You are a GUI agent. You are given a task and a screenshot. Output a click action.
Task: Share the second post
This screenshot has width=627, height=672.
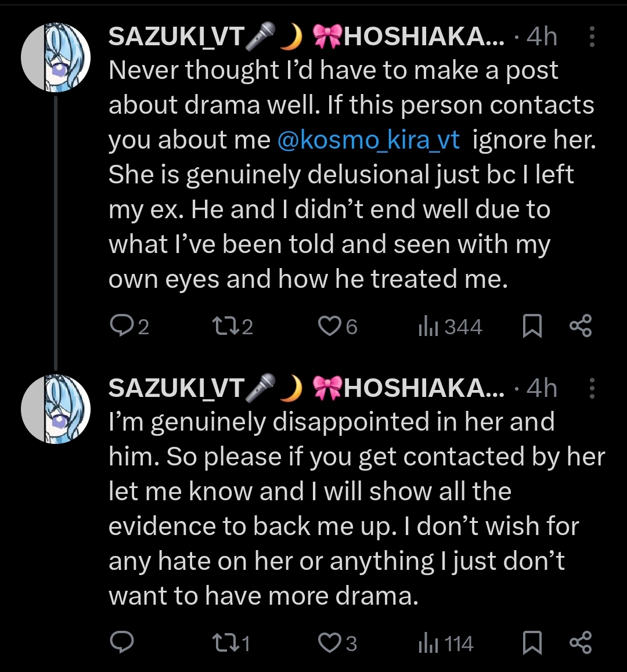581,642
